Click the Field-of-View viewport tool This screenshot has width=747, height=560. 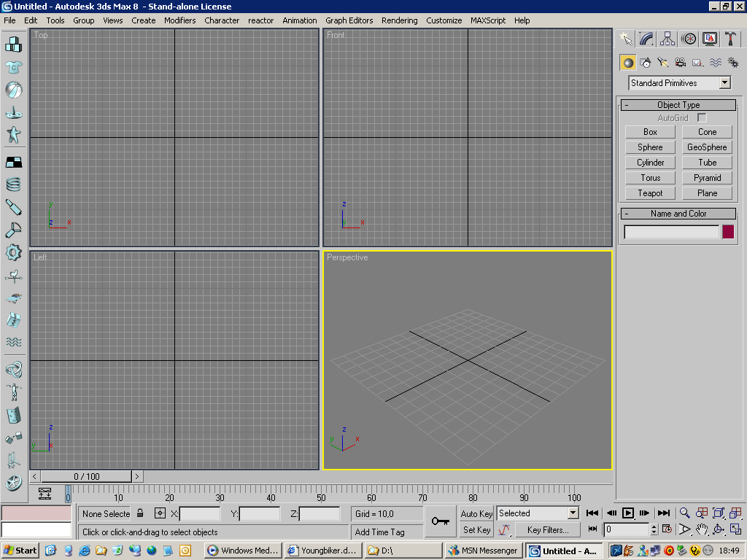coord(684,529)
